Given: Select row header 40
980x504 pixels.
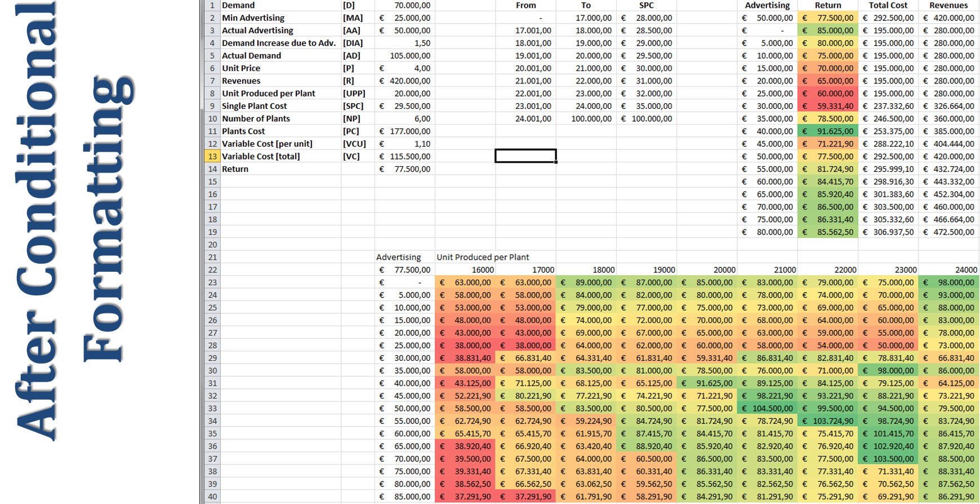Looking at the screenshot, I should click(212, 497).
